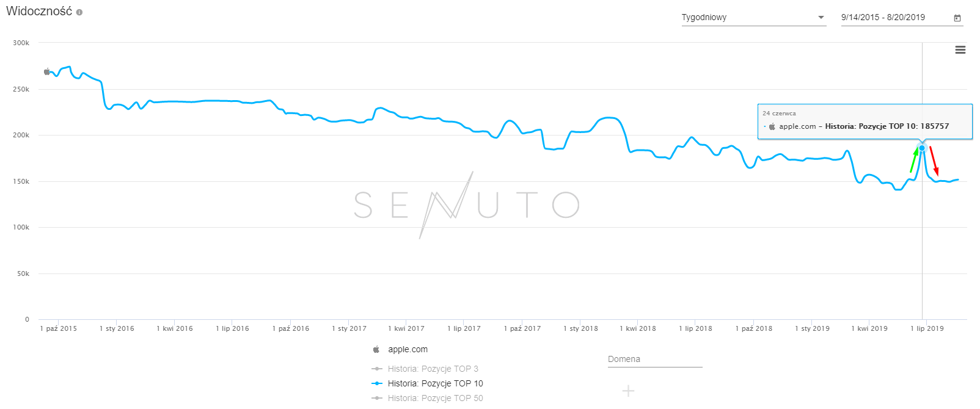The image size is (980, 409).
Task: Click the Apple icon in apple.com legend
Action: [376, 349]
